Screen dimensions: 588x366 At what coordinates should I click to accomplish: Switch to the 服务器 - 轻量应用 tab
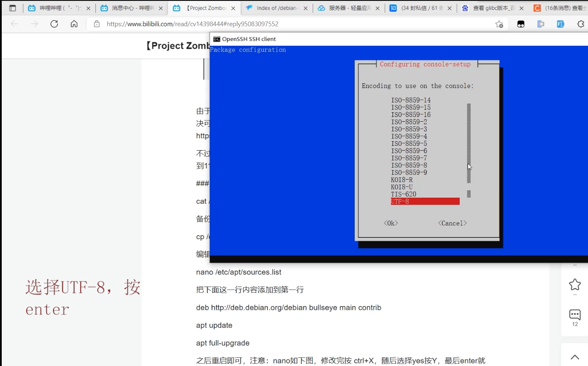(349, 8)
